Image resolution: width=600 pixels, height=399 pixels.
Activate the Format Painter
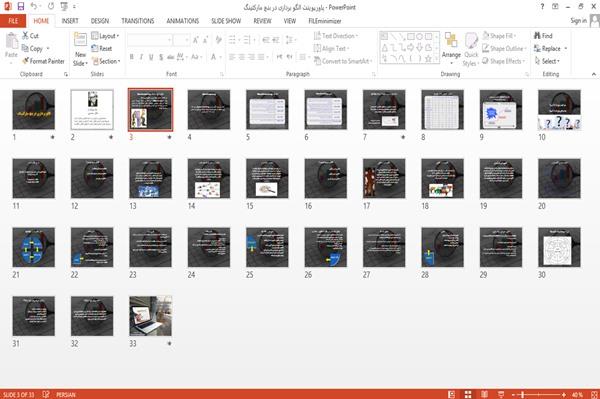point(43,61)
